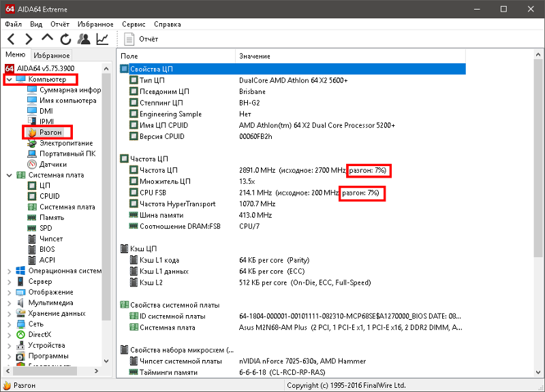The width and height of the screenshot is (545, 392).
Task: Expand the Сервер tree node
Action: [x=10, y=282]
